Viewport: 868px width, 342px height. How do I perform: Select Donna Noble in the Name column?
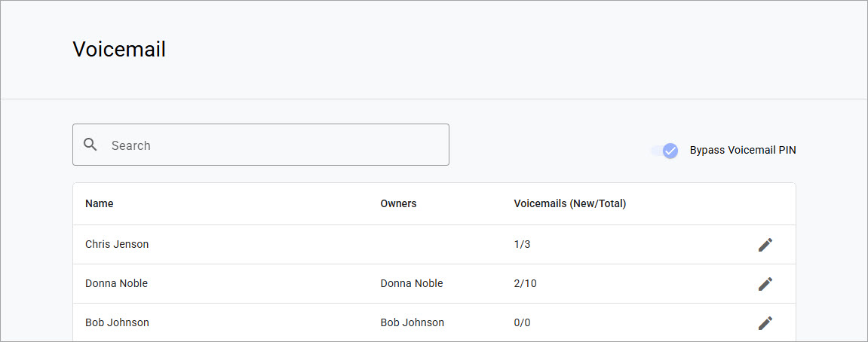116,284
